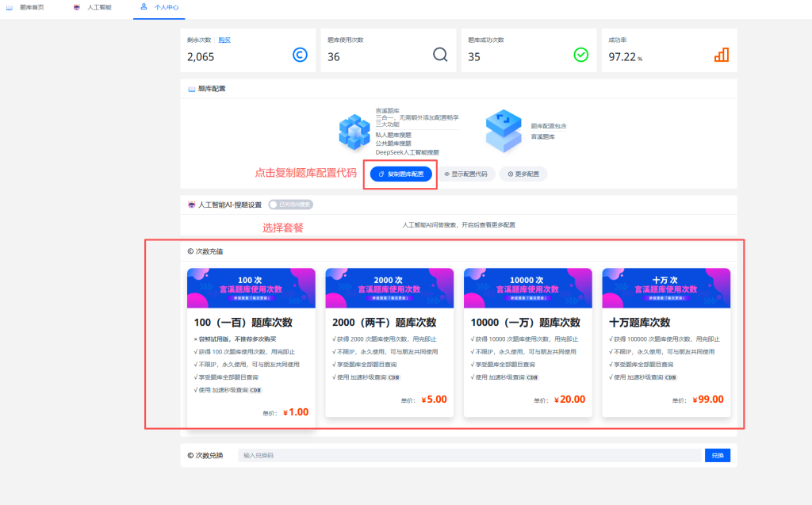This screenshot has height=505, width=812.
Task: Click the copyright icon in remaining count card
Action: pyautogui.click(x=300, y=55)
